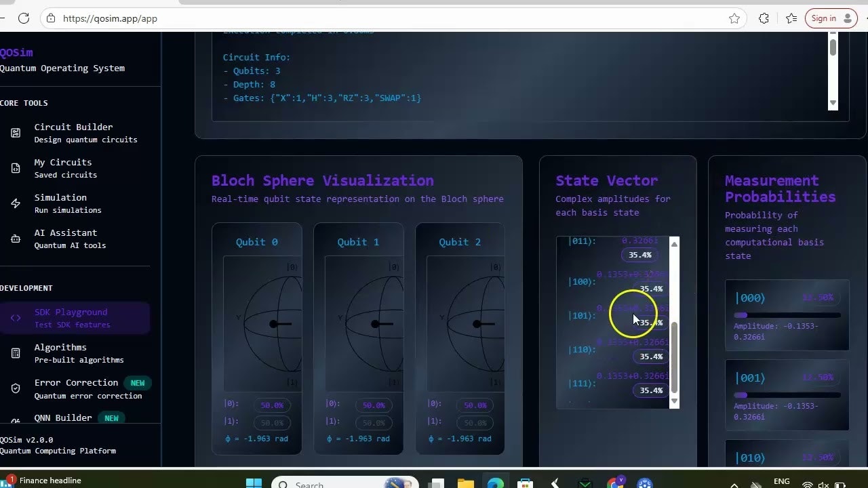Click the |010⟩ basis state label

pyautogui.click(x=750, y=457)
